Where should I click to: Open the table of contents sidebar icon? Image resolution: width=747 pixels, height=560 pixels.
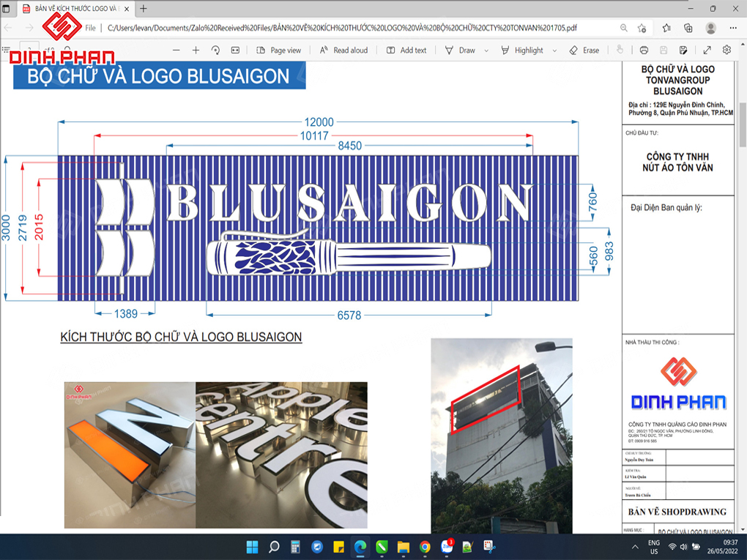pos(7,50)
